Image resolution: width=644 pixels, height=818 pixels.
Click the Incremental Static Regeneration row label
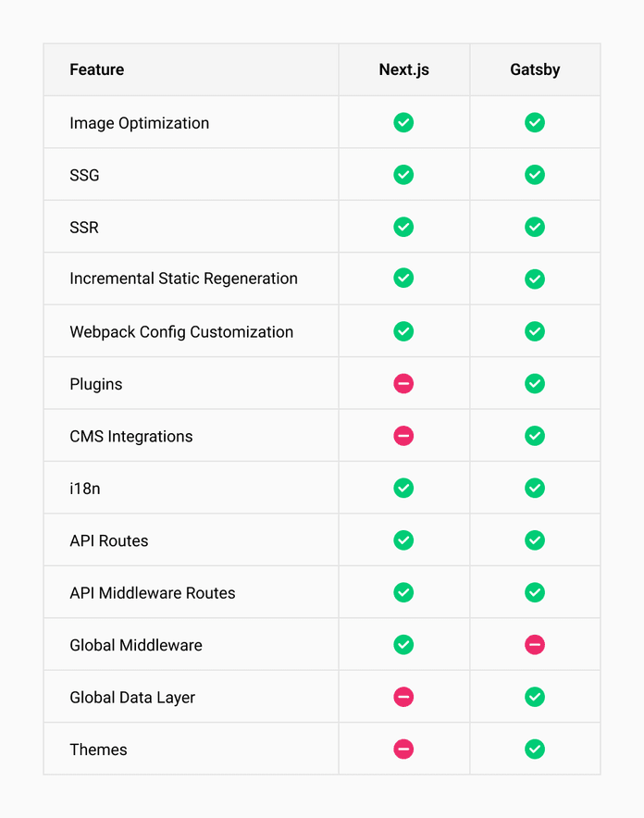click(183, 279)
